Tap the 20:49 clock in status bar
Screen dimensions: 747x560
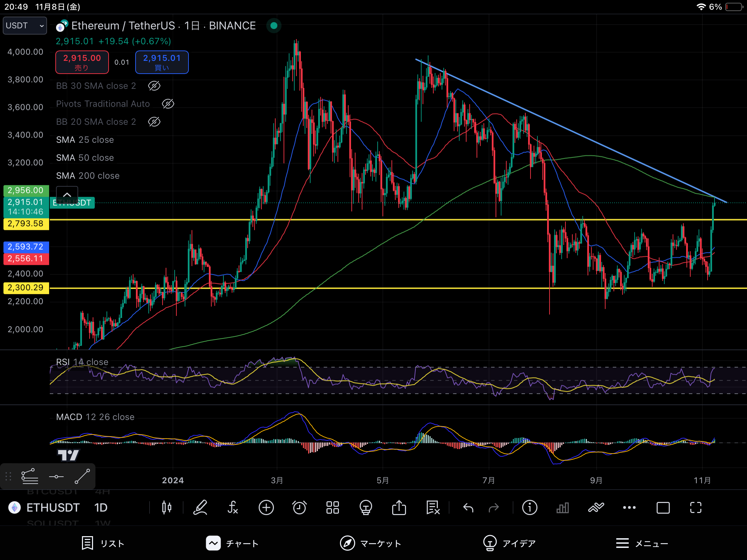pyautogui.click(x=16, y=7)
